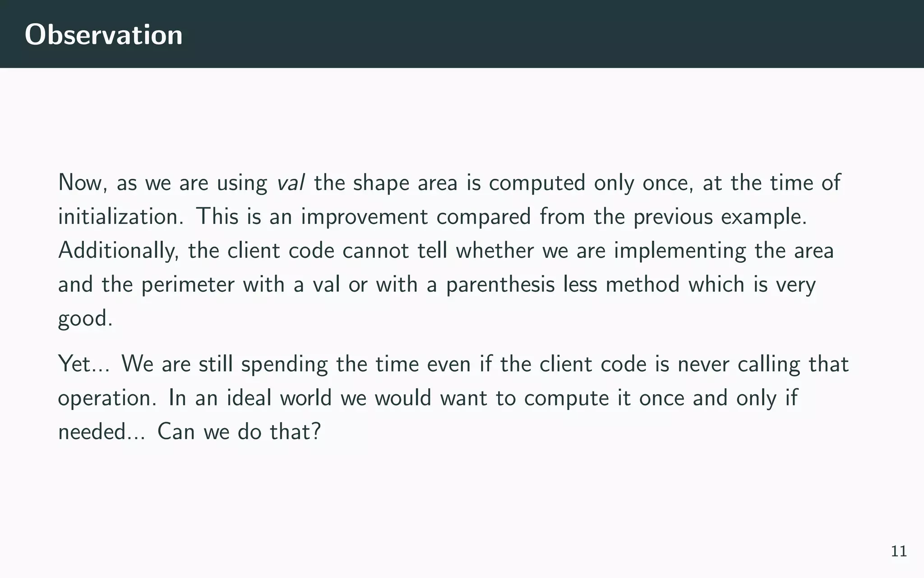Click the word 'Additionally' in the third line

(119, 251)
